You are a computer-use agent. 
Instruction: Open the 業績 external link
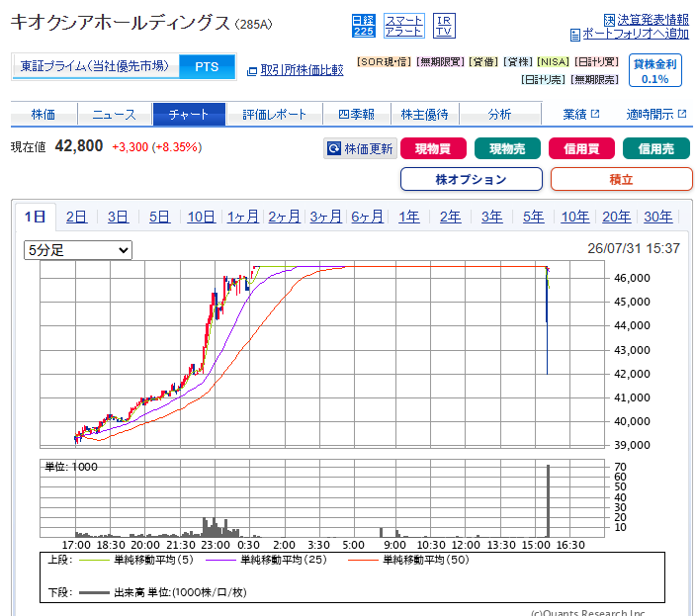tap(581, 115)
